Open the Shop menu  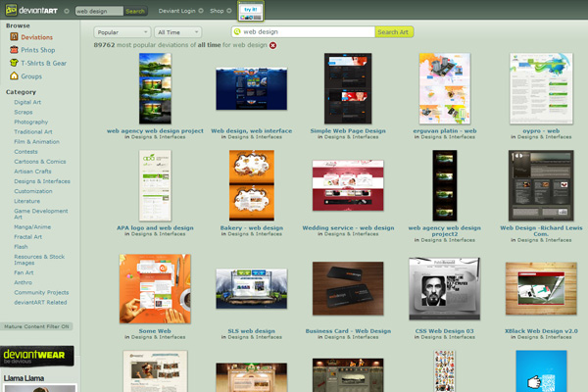click(217, 11)
